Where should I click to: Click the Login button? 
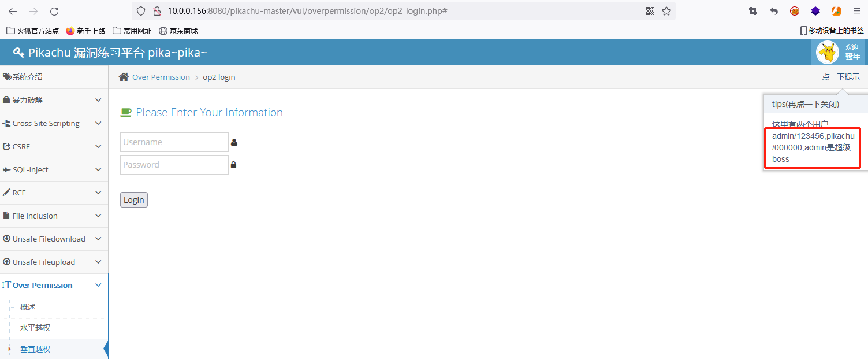[x=134, y=200]
